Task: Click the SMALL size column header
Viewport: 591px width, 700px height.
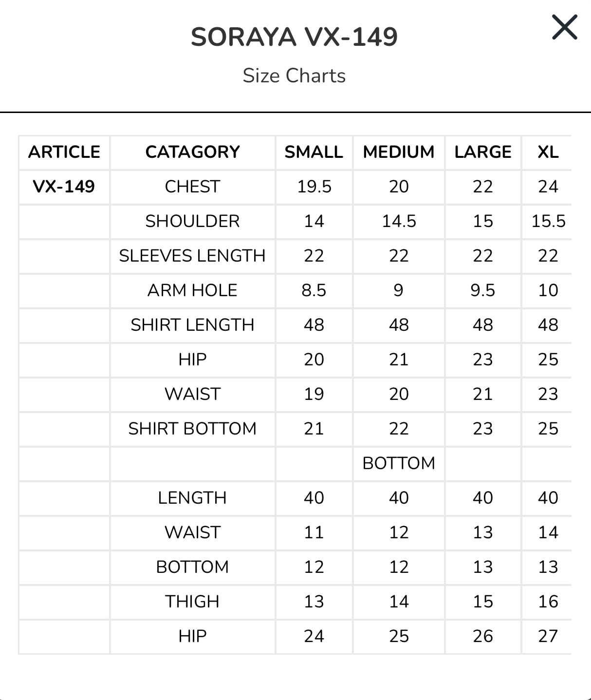Action: pyautogui.click(x=314, y=152)
